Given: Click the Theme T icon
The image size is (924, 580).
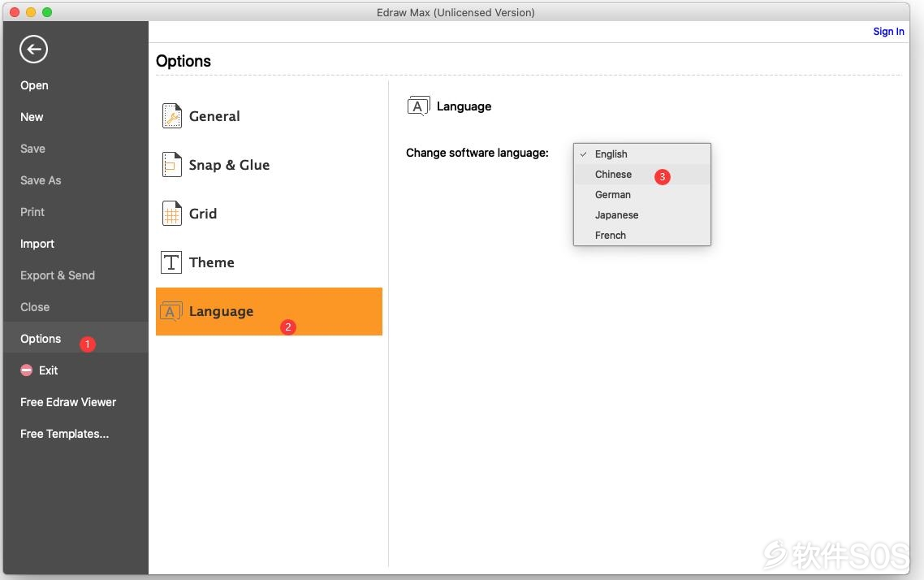Looking at the screenshot, I should (x=171, y=262).
